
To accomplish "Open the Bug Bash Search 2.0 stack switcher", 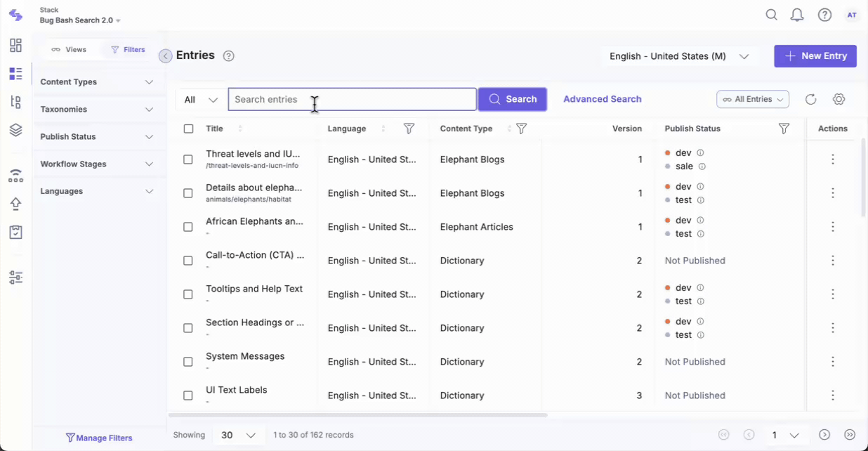I will [x=80, y=20].
